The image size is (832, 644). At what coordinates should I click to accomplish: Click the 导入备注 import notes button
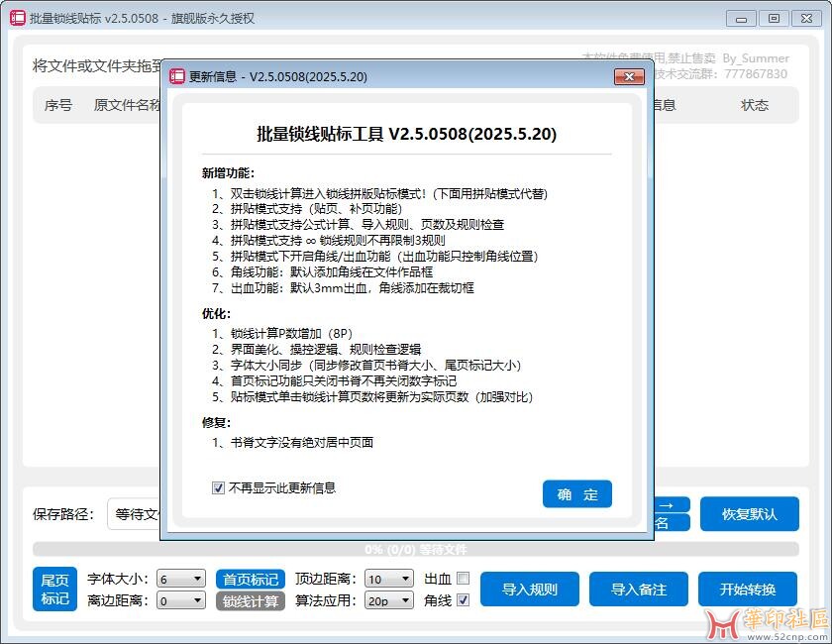(x=638, y=590)
